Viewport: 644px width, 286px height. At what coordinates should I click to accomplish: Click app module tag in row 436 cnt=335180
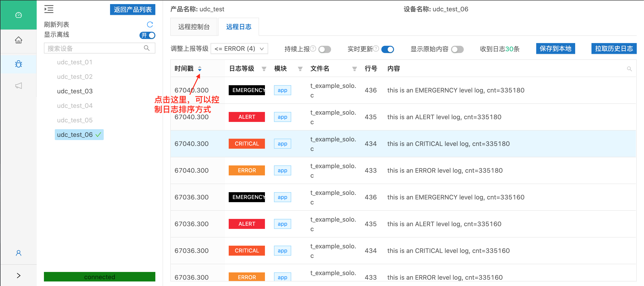(283, 90)
